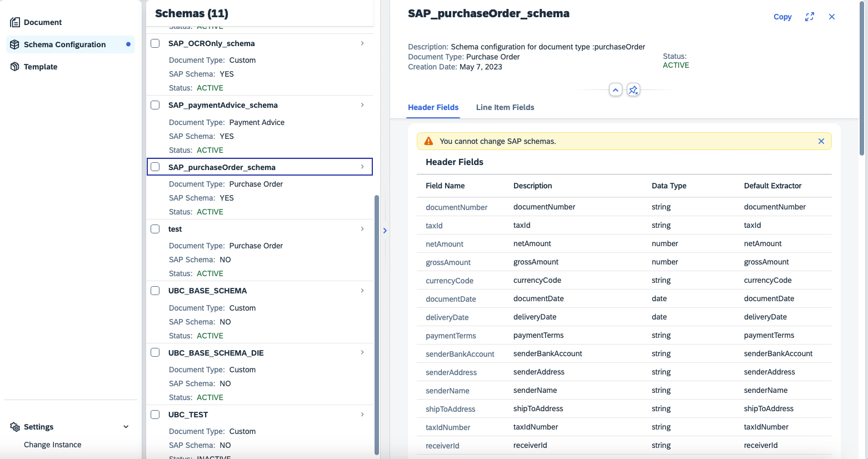The width and height of the screenshot is (868, 459).
Task: Close the SAP_purchaseOrder_schema detail panel
Action: (832, 17)
